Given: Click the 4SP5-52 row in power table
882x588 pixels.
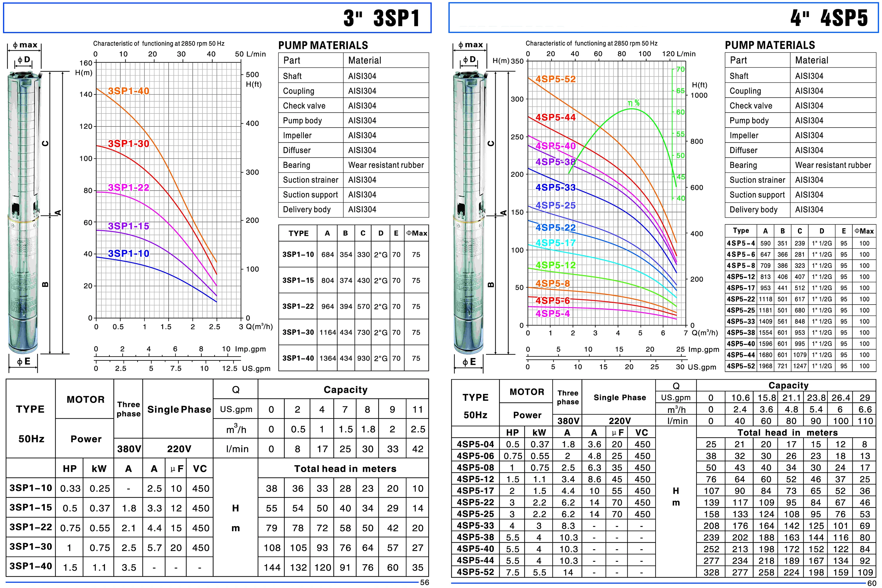Looking at the screenshot, I should coord(475,572).
